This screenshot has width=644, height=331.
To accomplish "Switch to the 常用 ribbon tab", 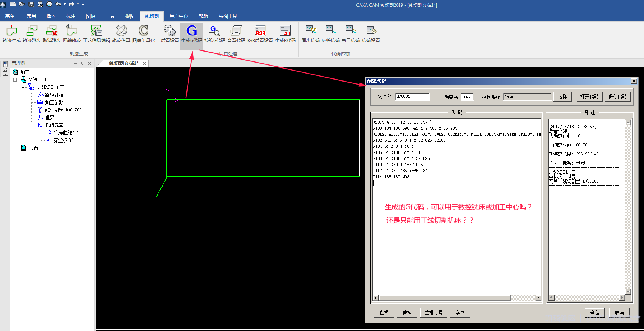I will click(x=31, y=16).
